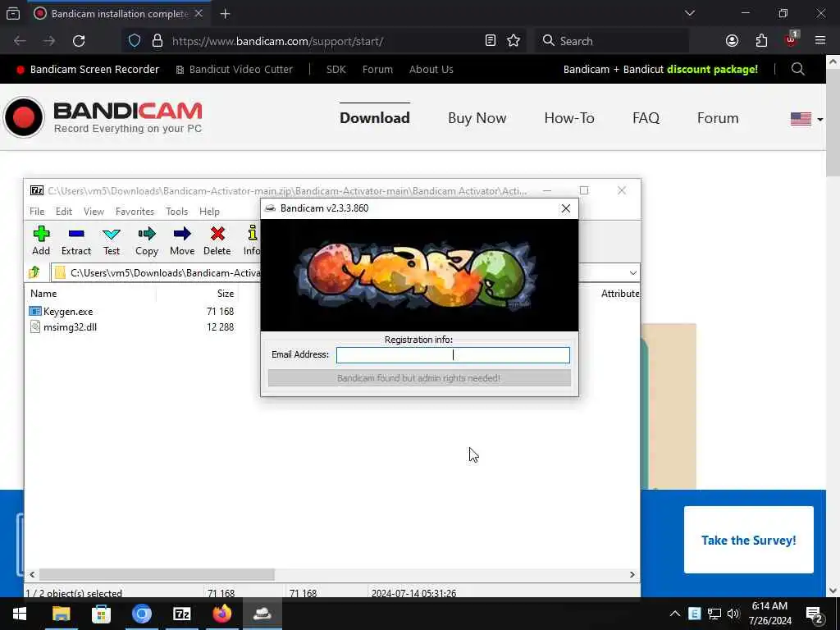Click Take the Survey! button
This screenshot has width=840, height=630.
click(748, 540)
